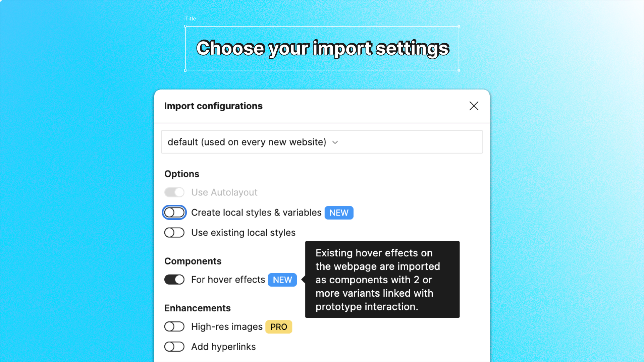Click the NEW badge on hover effects
Image resolution: width=644 pixels, height=362 pixels.
click(x=282, y=279)
